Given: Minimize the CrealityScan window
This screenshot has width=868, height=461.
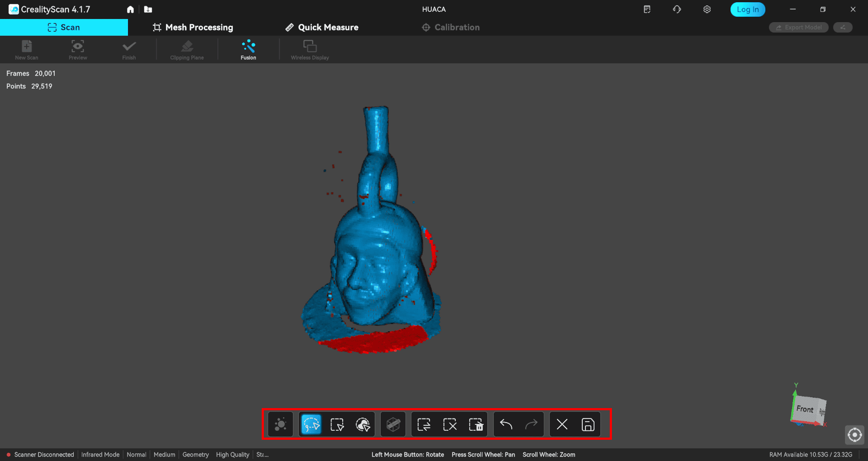Looking at the screenshot, I should (792, 9).
